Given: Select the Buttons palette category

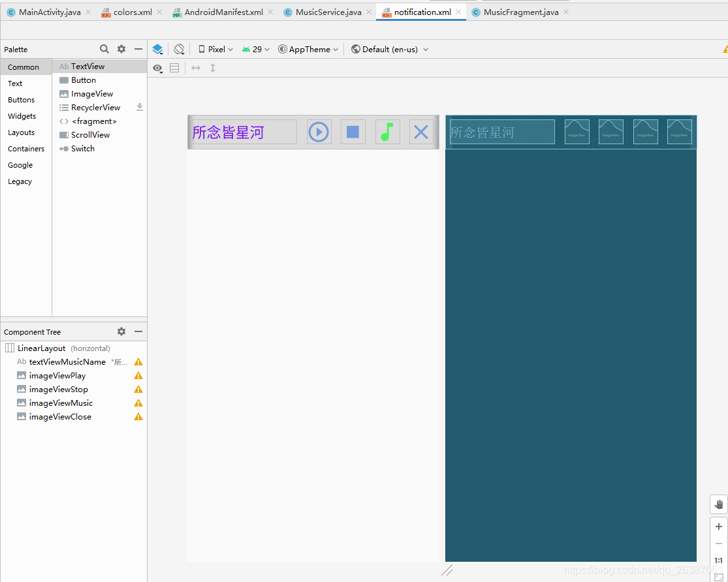Looking at the screenshot, I should [26, 100].
